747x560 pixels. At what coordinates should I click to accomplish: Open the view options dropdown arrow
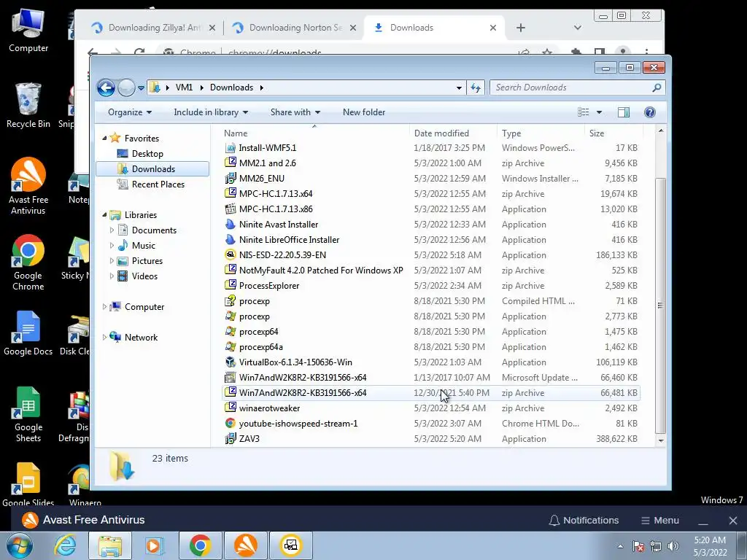tap(600, 112)
